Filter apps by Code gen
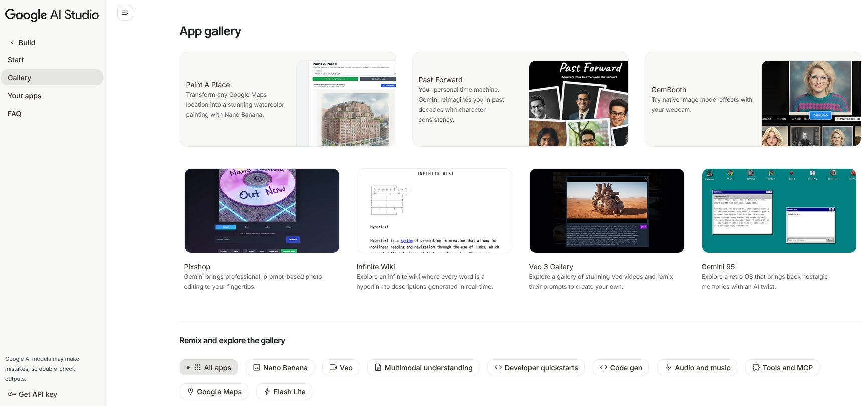868x406 pixels. click(x=621, y=367)
